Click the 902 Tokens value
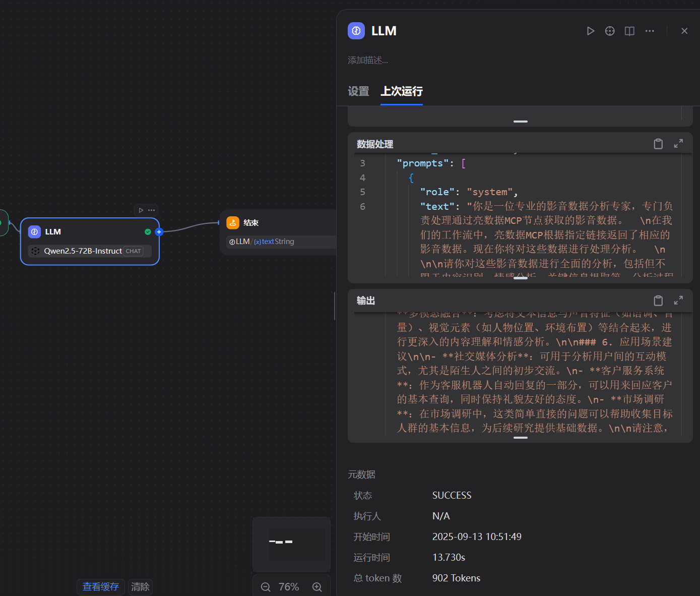Screen dimensions: 700x596 [456, 578]
